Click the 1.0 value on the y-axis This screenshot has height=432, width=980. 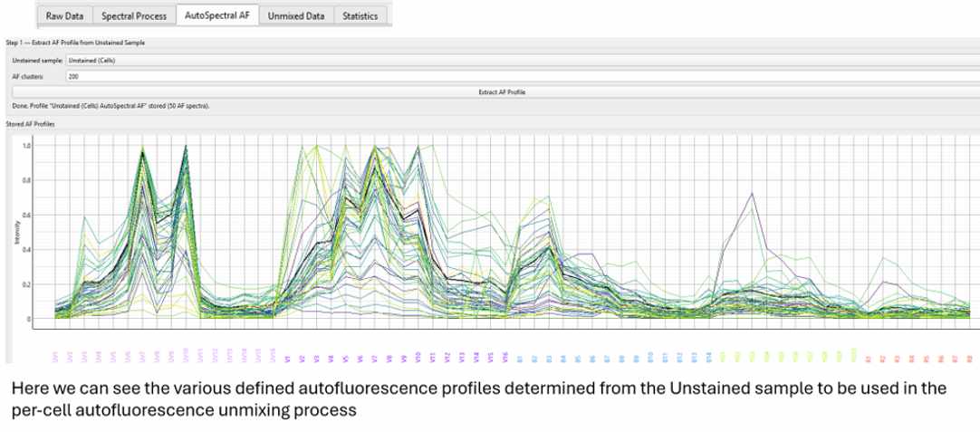pos(27,145)
